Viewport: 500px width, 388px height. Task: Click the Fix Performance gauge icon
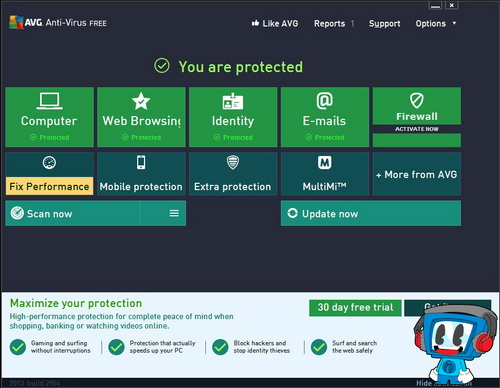[49, 163]
